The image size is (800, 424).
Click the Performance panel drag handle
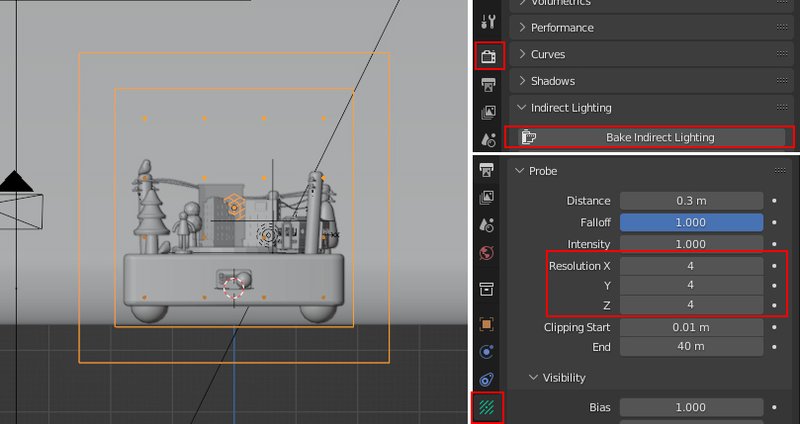point(782,28)
